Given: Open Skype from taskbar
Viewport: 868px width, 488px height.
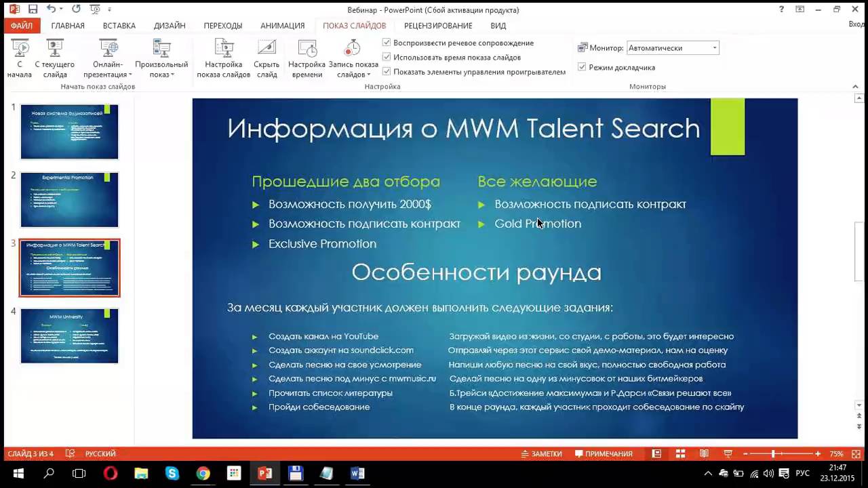Looking at the screenshot, I should tap(172, 474).
